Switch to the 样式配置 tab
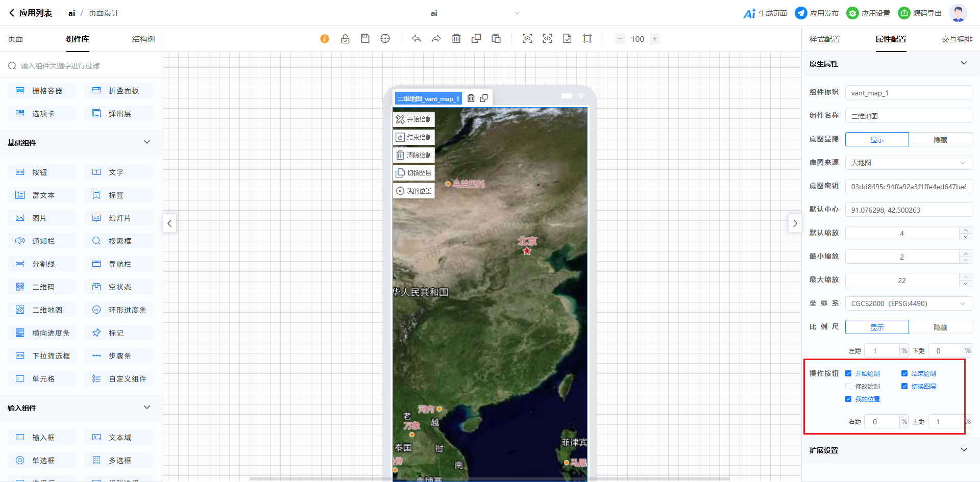980x482 pixels. (824, 39)
